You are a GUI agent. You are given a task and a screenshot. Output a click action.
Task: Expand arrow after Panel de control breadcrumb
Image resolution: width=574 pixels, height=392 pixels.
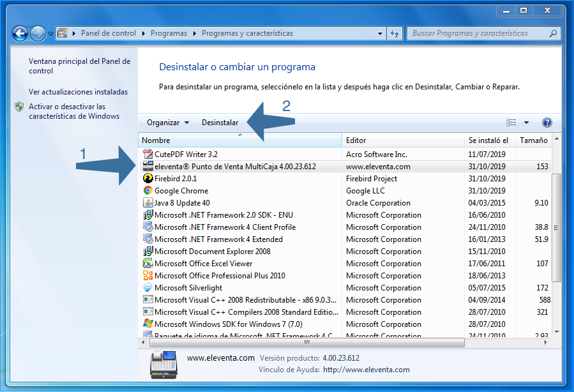coord(143,33)
